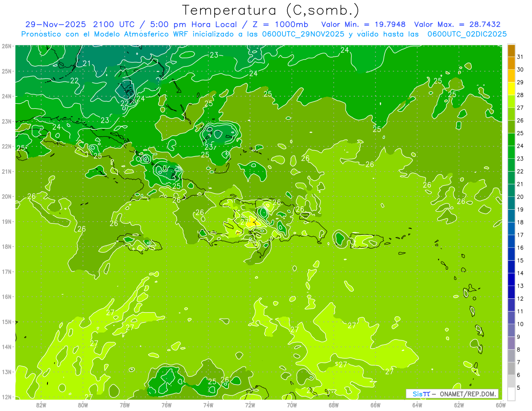Click the longitude axis label '62W'

tap(459, 405)
